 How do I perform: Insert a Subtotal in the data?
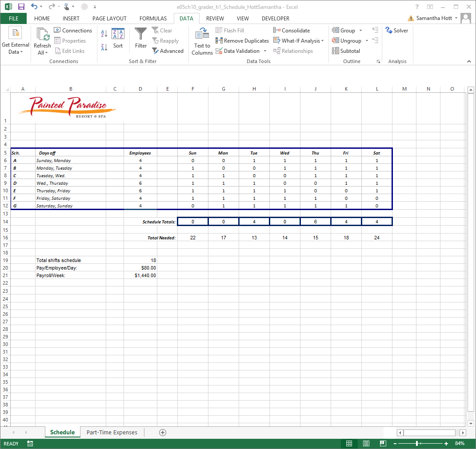(346, 51)
